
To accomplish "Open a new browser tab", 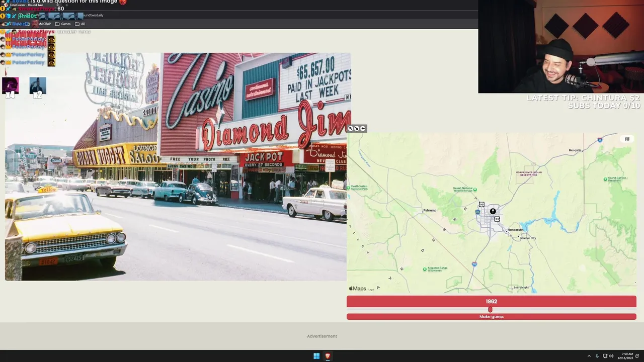I will pos(66,5).
